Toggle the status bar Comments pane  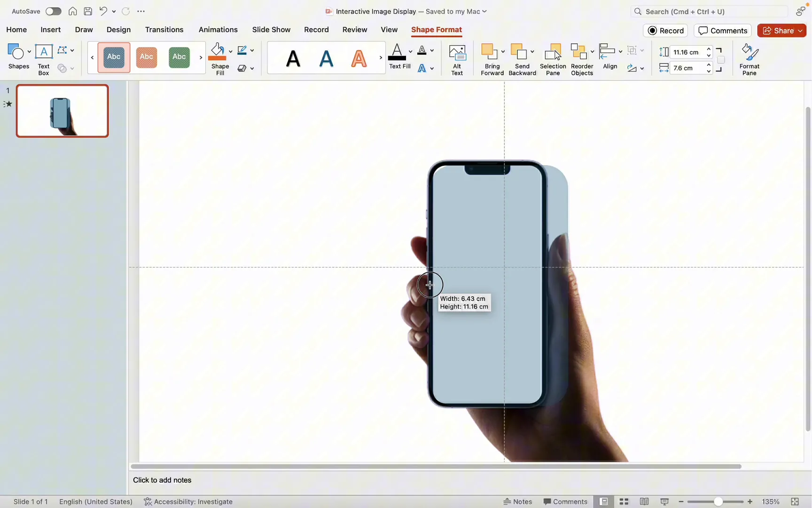tap(565, 502)
